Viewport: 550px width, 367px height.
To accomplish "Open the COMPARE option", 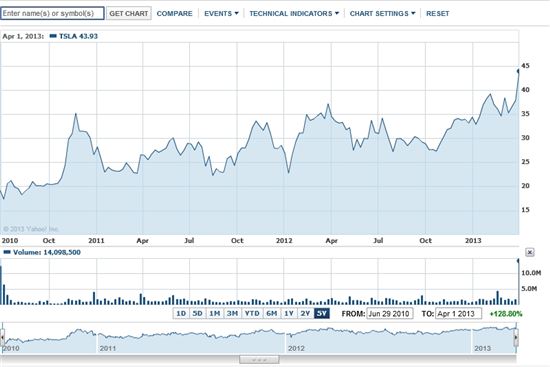I will (x=174, y=13).
